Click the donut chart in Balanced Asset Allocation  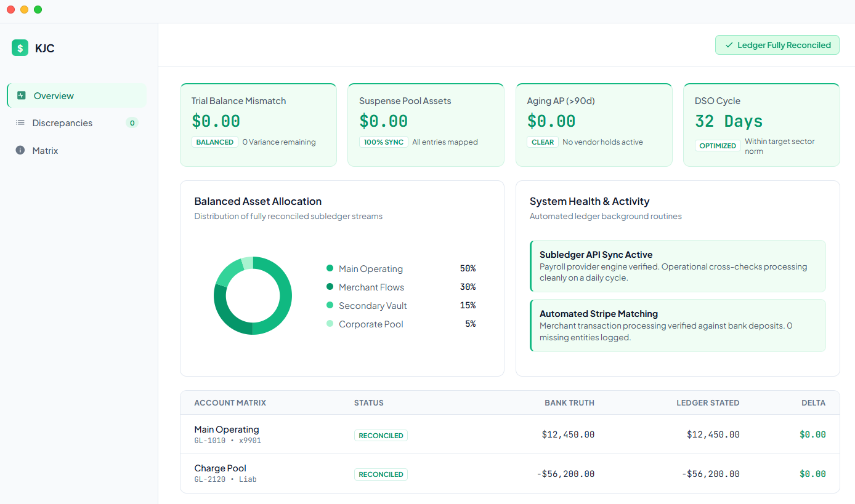(253, 296)
